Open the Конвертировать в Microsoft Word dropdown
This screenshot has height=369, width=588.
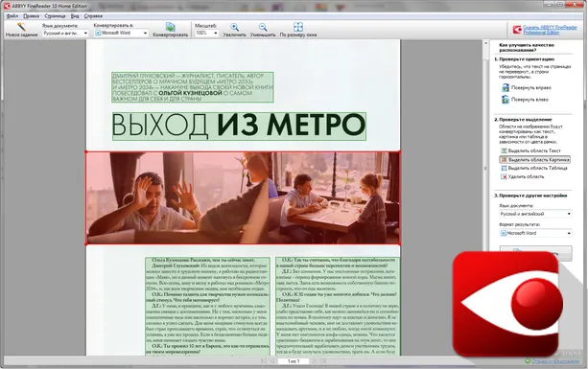point(121,33)
